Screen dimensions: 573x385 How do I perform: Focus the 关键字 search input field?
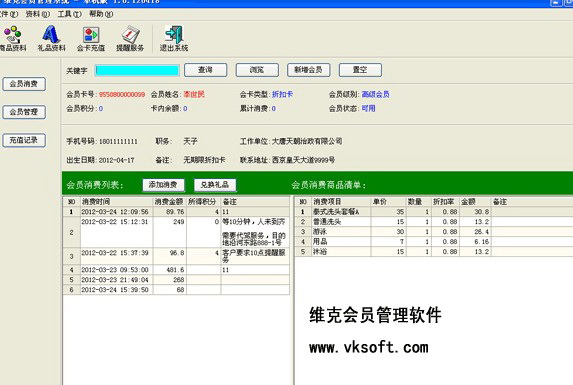point(137,70)
